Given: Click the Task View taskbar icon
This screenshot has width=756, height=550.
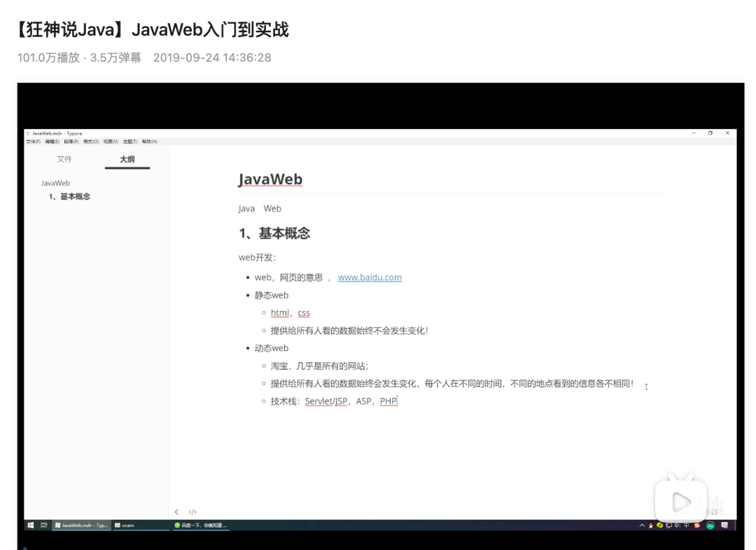Looking at the screenshot, I should coord(44,525).
